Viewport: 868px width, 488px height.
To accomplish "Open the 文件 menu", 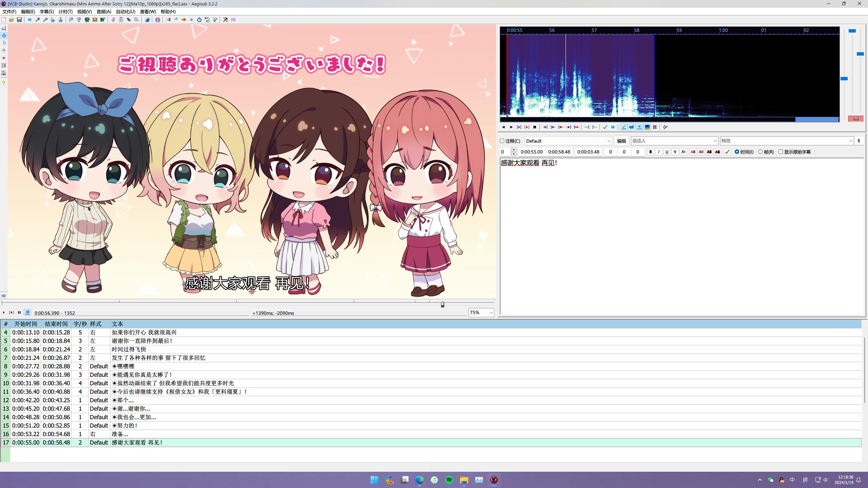I will pyautogui.click(x=9, y=12).
